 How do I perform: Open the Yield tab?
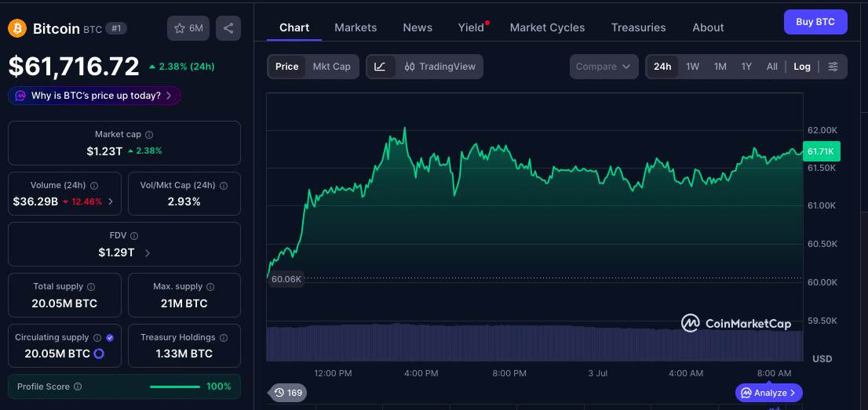tap(471, 27)
